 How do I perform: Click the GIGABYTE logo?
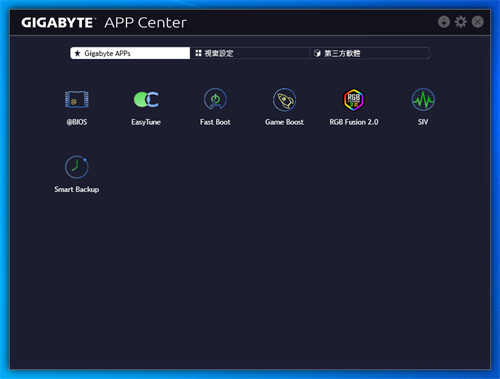[58, 23]
